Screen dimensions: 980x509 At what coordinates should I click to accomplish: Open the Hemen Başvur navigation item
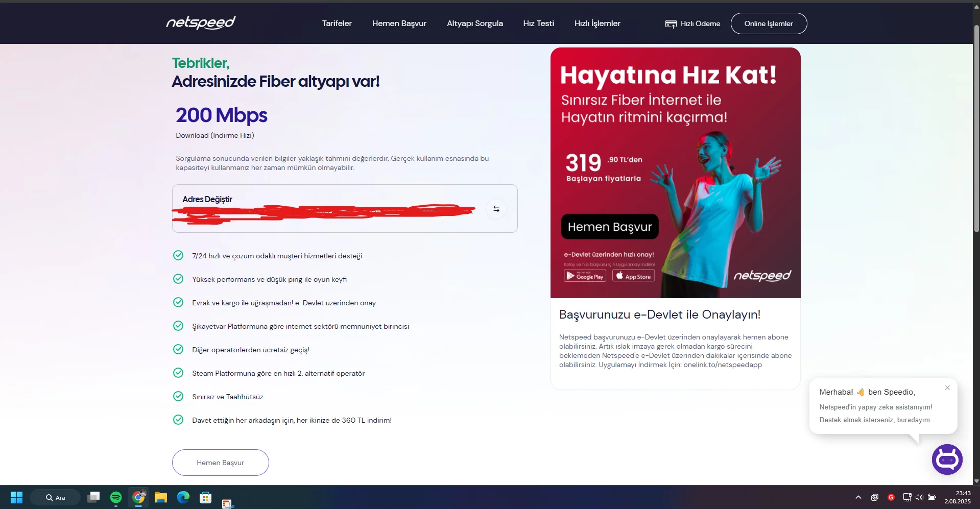click(x=399, y=23)
